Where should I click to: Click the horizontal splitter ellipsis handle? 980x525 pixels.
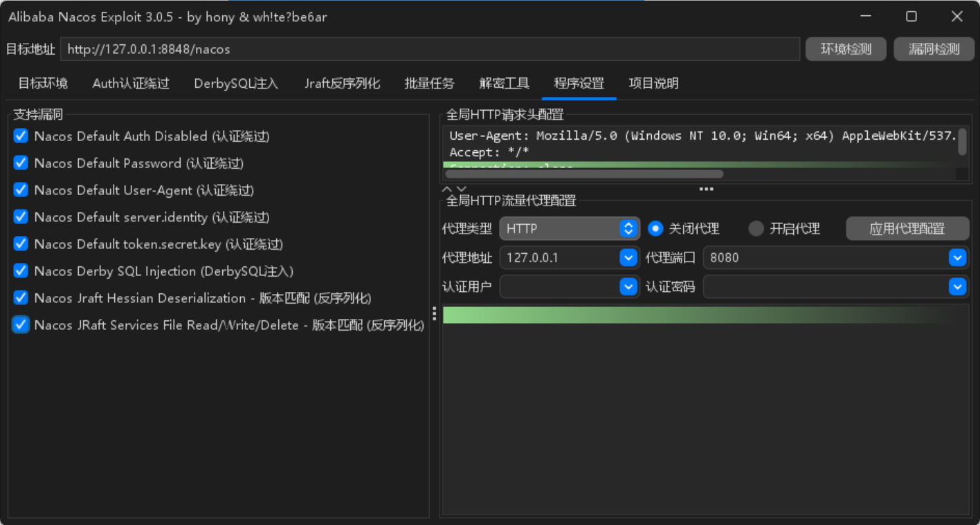tap(706, 189)
